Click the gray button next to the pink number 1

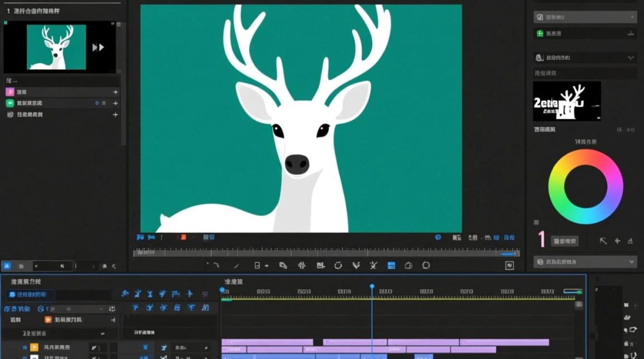tap(564, 241)
